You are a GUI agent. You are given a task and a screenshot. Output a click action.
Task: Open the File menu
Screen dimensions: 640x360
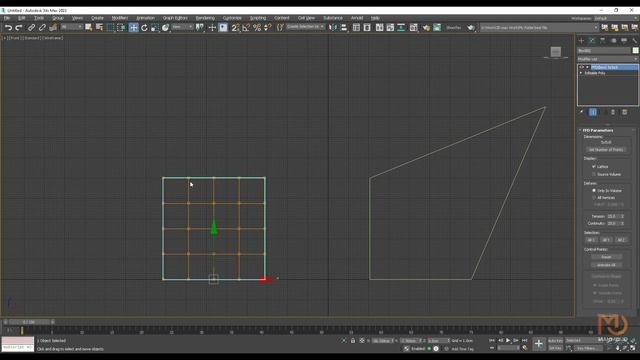click(x=7, y=18)
